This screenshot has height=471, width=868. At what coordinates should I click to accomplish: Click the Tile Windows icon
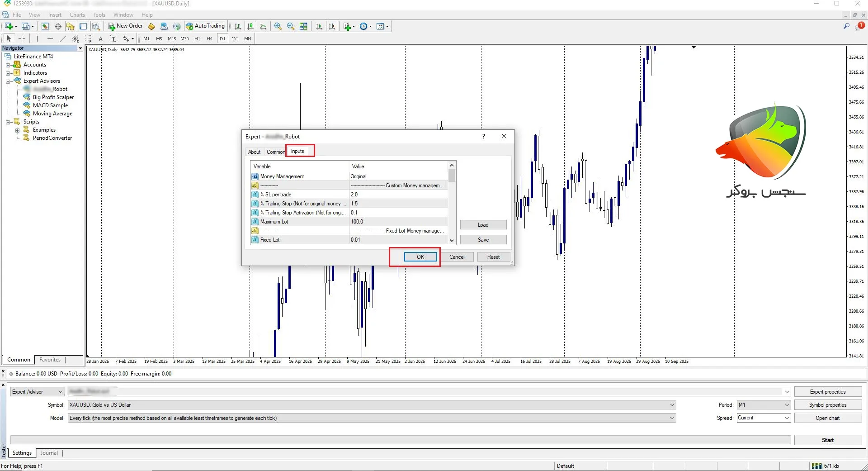click(x=303, y=26)
